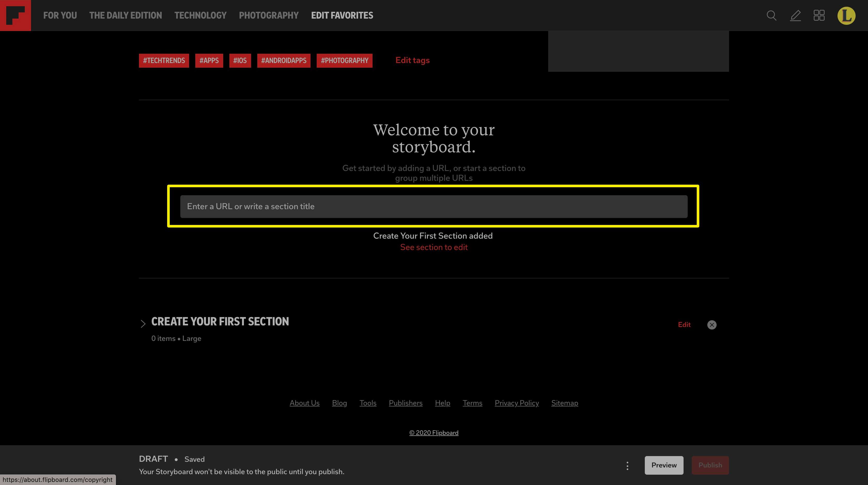Click the user profile avatar icon
This screenshot has width=868, height=485.
(x=847, y=15)
